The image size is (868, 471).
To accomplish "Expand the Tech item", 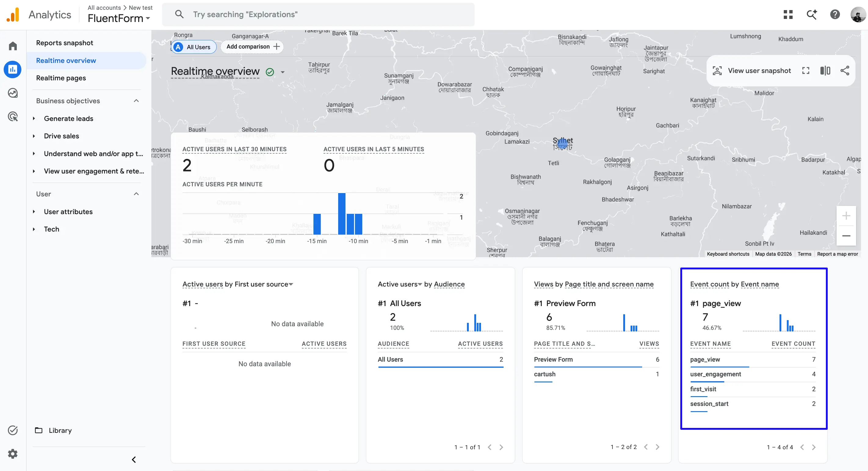I will 34,229.
